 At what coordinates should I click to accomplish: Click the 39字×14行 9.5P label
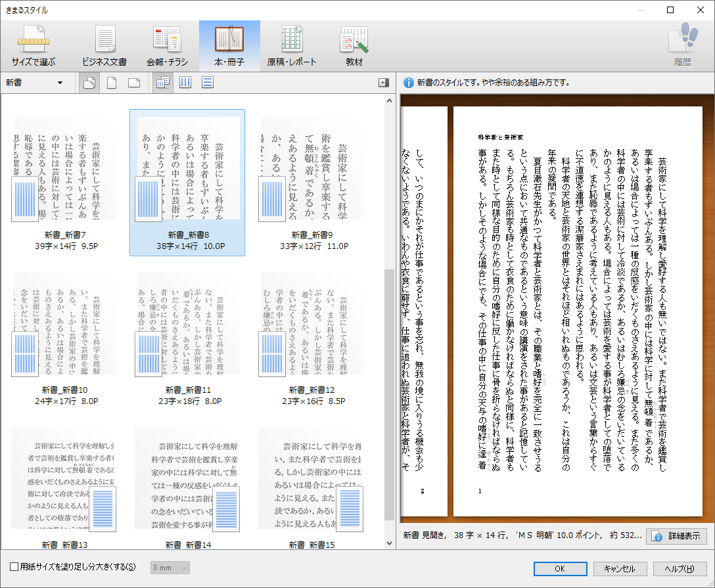click(x=66, y=246)
